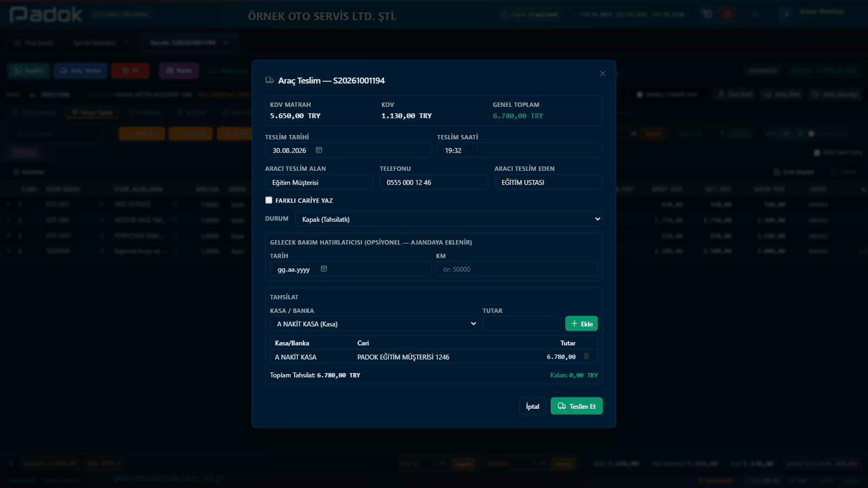Click the A NAKİT KASA table cell

pos(296,357)
